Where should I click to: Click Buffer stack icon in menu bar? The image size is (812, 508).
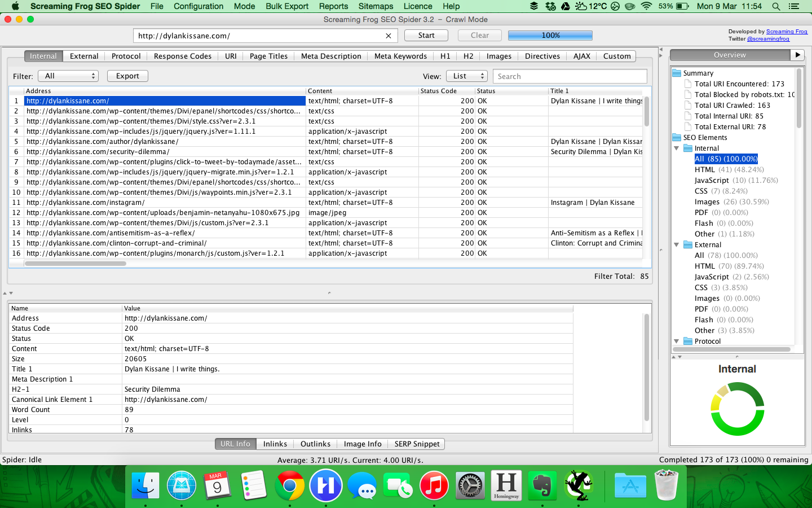(533, 6)
